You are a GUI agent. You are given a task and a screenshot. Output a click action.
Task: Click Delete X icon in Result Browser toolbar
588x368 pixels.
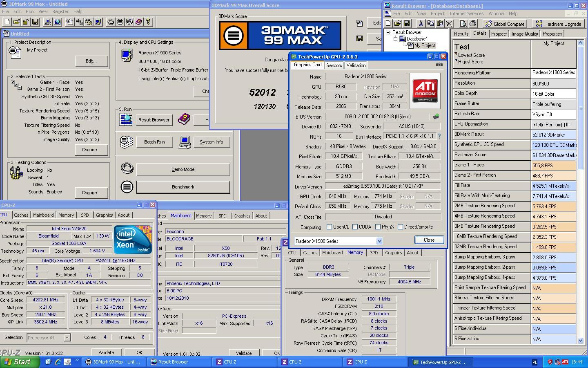point(449,24)
